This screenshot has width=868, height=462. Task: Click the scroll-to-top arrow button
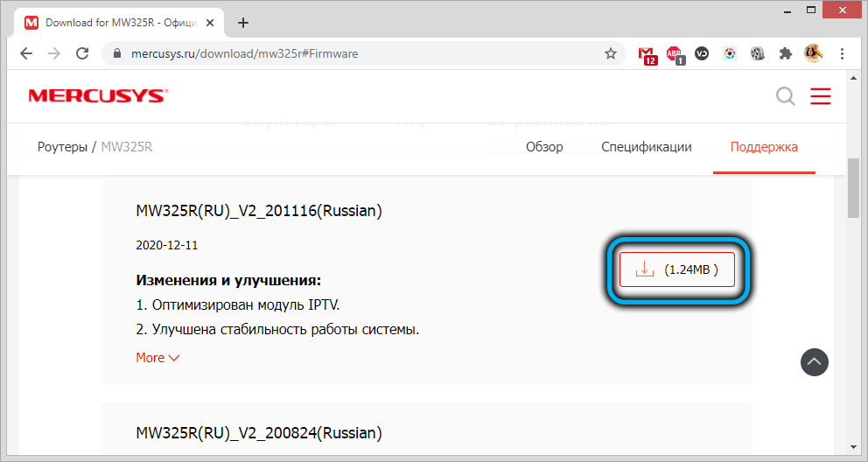[x=814, y=361]
